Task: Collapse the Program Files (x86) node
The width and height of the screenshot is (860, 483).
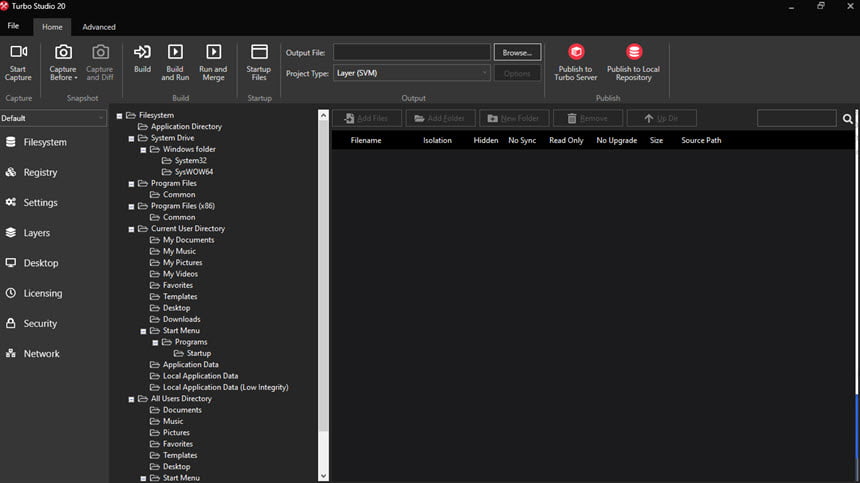Action: (131, 207)
